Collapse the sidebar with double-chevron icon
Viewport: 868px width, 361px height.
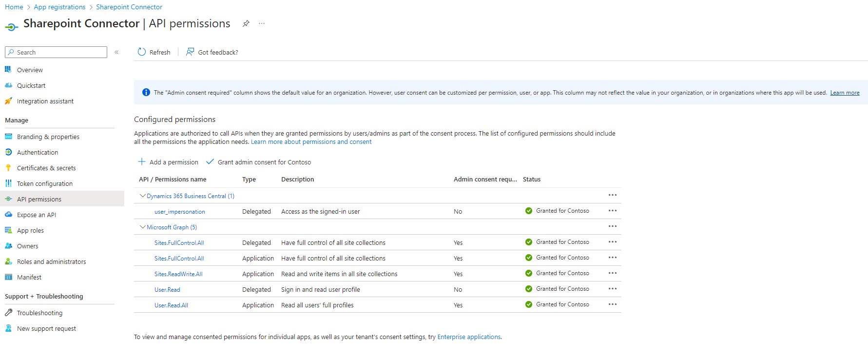point(116,52)
